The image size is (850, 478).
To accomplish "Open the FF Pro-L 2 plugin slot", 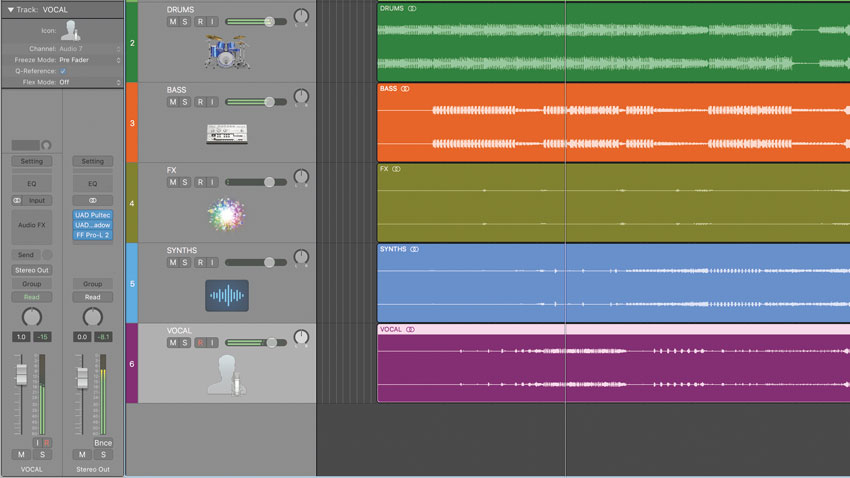I will [x=93, y=235].
